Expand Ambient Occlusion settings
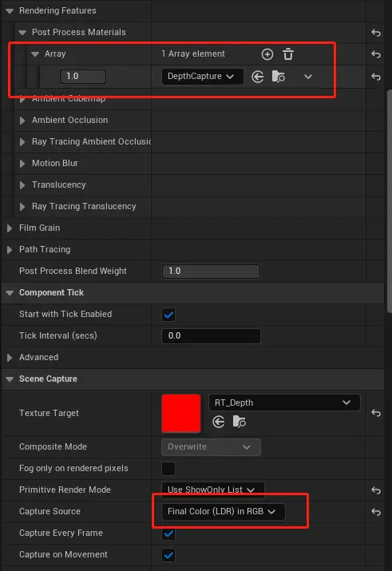The height and width of the screenshot is (571, 392). point(22,120)
